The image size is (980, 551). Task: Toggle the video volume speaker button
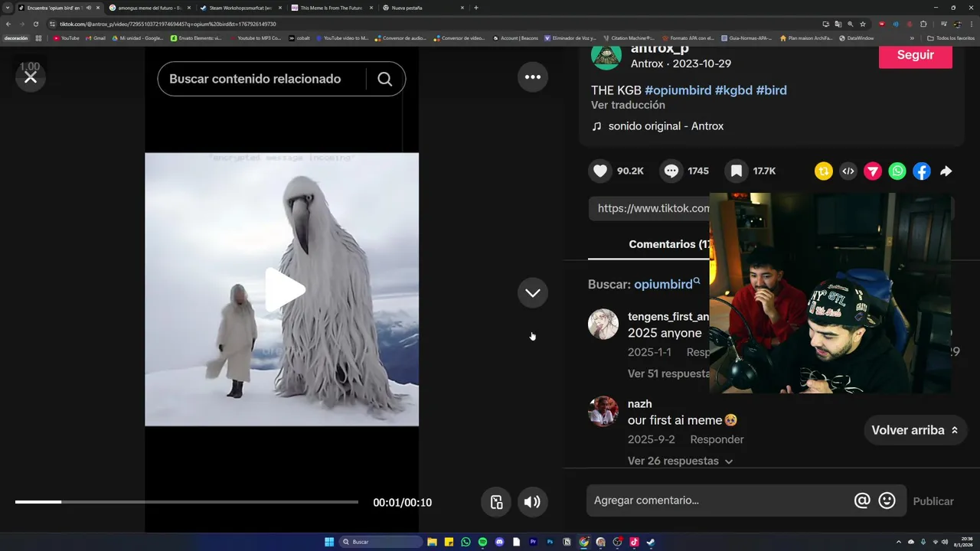(532, 502)
